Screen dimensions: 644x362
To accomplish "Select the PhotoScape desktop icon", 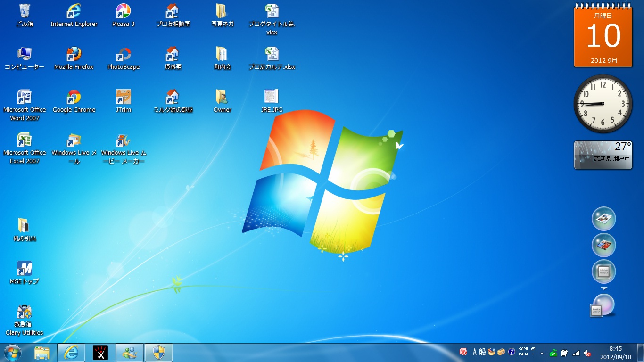I will click(123, 58).
